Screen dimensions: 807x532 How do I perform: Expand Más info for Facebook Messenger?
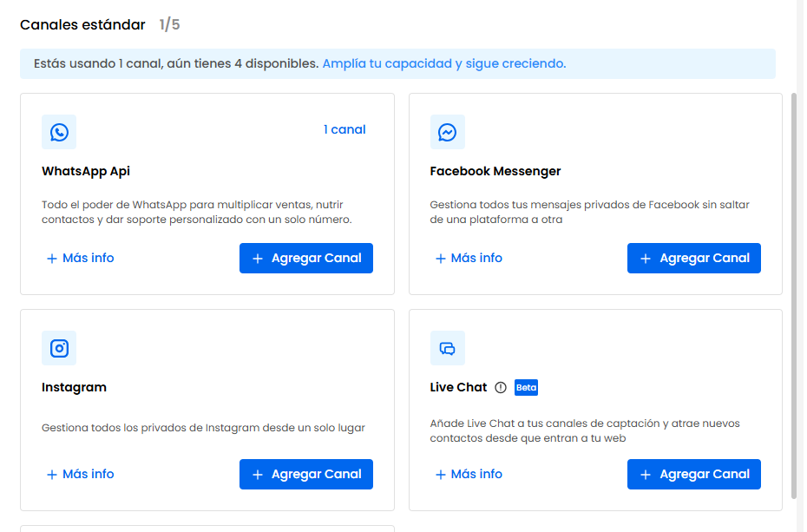(x=469, y=259)
